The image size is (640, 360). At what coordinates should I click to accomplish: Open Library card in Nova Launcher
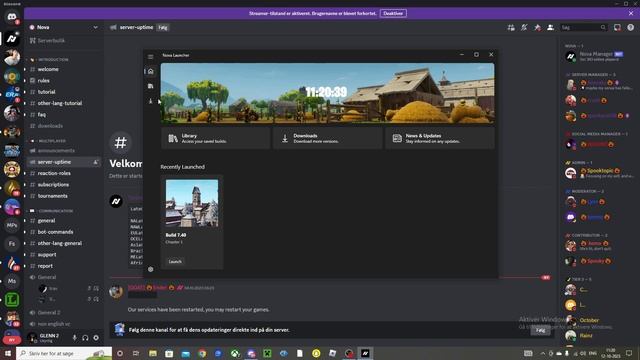[x=216, y=138]
